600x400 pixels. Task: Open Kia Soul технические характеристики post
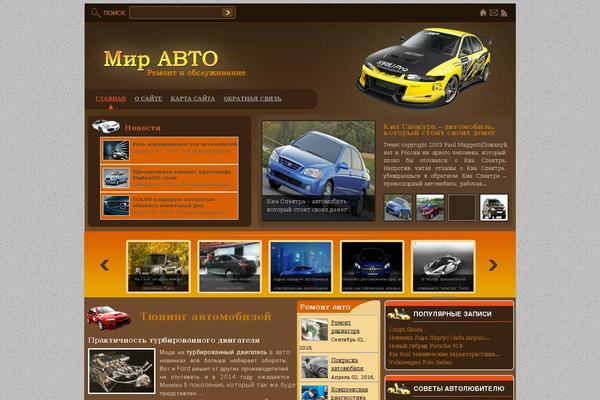[x=444, y=354]
